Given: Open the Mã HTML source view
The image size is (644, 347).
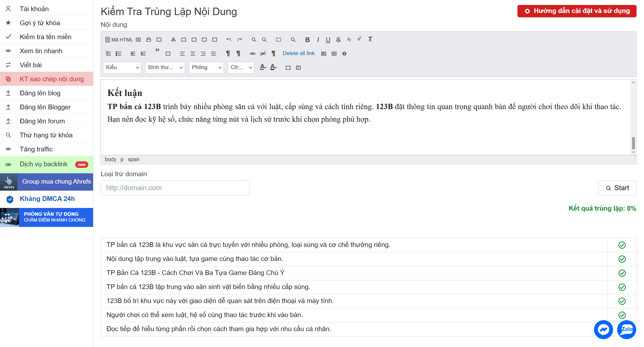Looking at the screenshot, I should [119, 39].
